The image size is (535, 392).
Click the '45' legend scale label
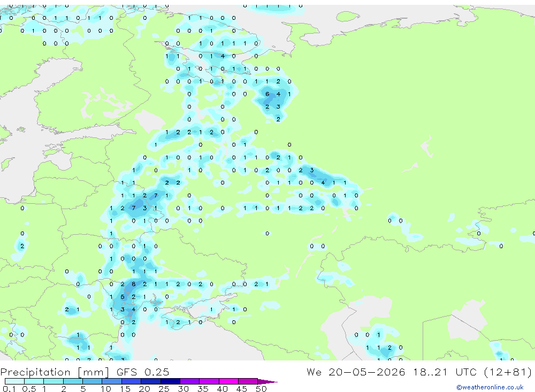tap(242, 389)
